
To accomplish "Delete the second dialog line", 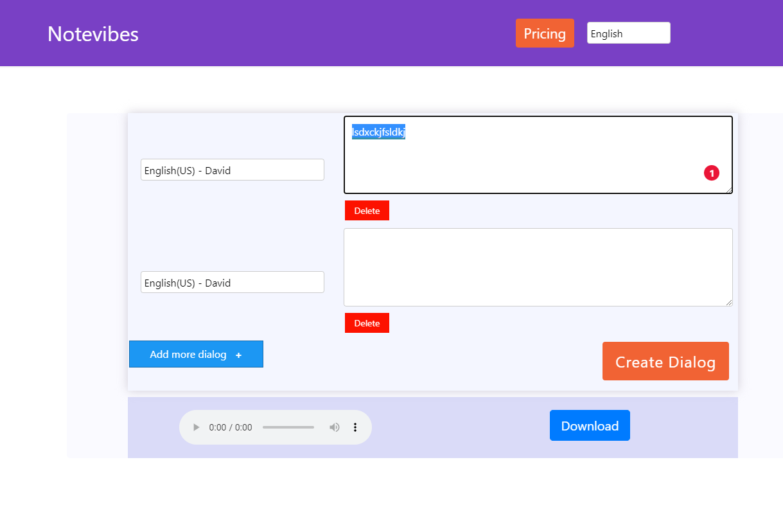I will [x=366, y=323].
